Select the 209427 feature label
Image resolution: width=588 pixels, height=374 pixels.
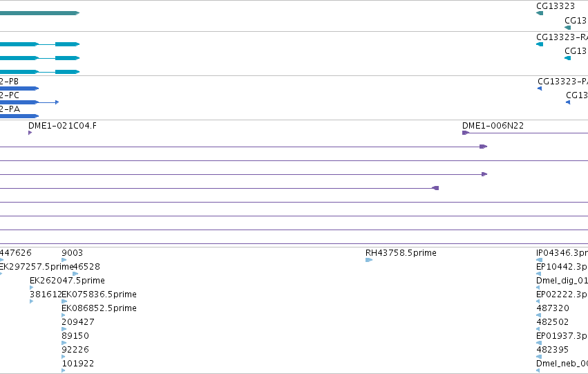pos(78,322)
